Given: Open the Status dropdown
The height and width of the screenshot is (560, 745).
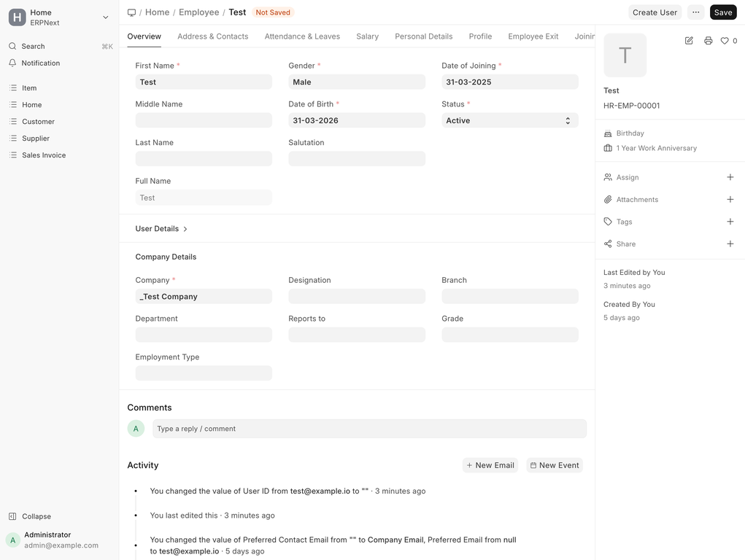Looking at the screenshot, I should pyautogui.click(x=509, y=121).
